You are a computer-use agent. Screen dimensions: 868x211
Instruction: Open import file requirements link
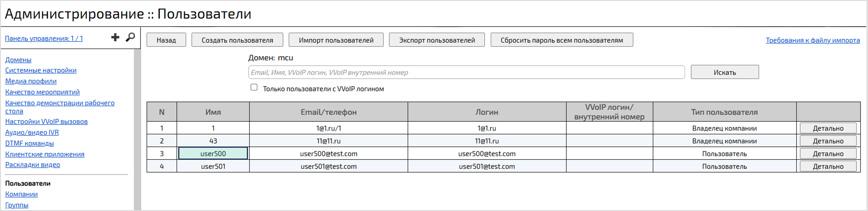pyautogui.click(x=812, y=40)
